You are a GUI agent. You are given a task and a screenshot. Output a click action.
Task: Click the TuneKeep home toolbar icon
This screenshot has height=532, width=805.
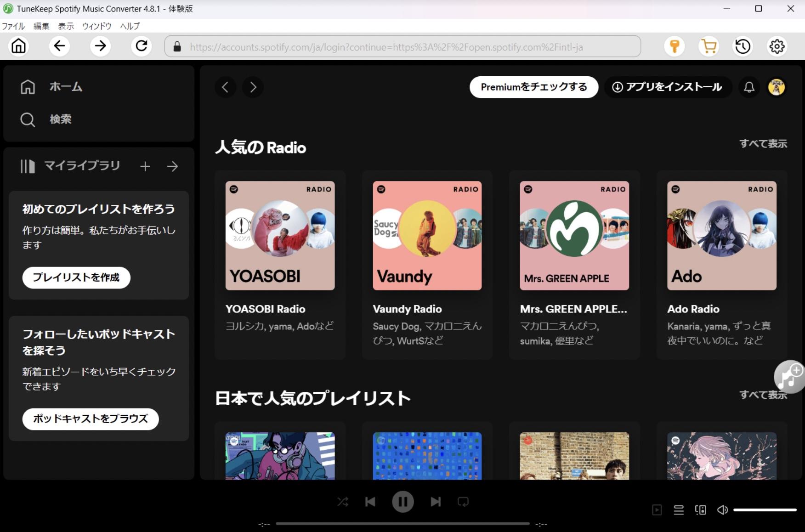[19, 46]
